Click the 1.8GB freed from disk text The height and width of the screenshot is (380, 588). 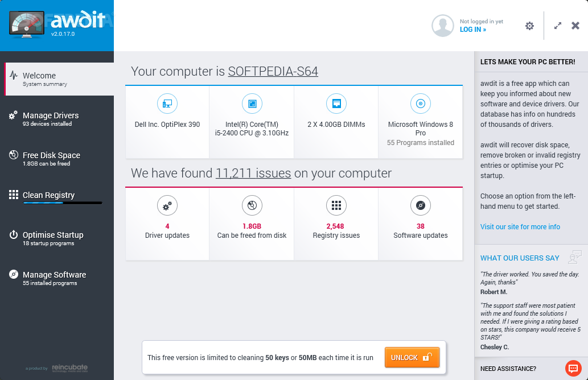252,231
